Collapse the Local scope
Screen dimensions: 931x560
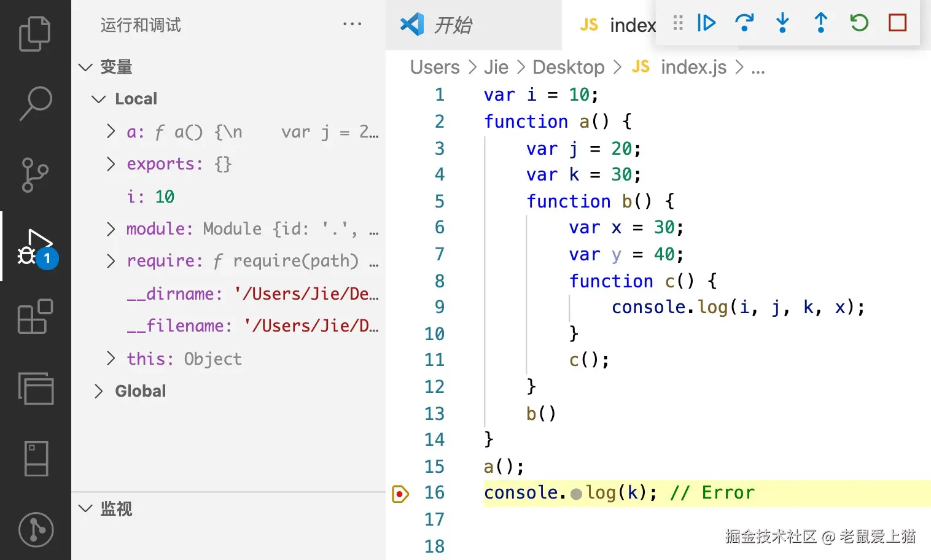[x=98, y=99]
